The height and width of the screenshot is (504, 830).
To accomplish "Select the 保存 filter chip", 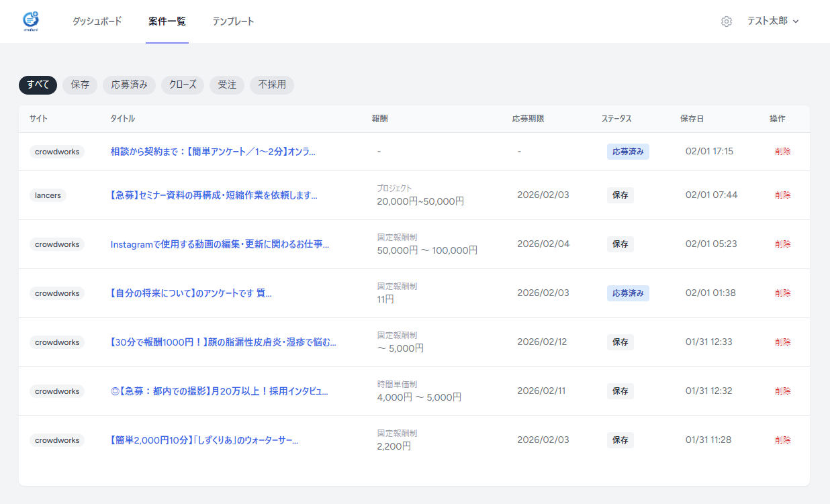I will pos(79,85).
